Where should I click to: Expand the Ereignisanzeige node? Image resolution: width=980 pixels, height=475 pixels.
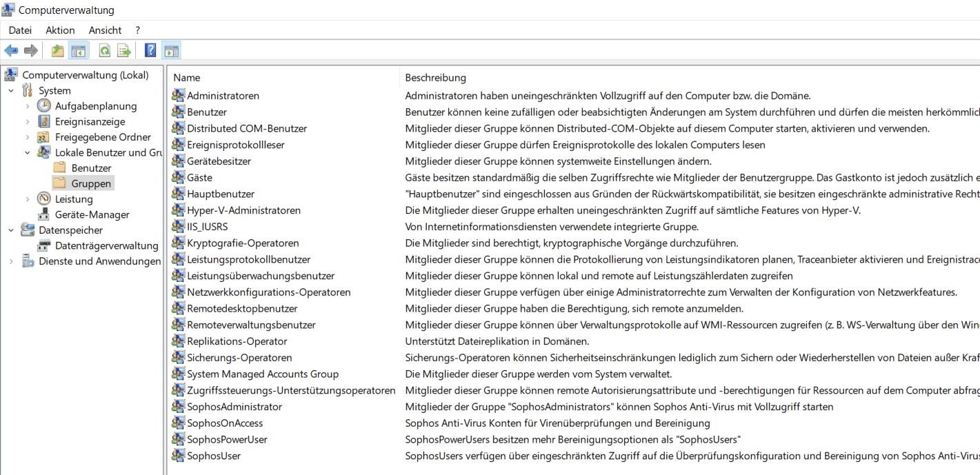tap(28, 121)
